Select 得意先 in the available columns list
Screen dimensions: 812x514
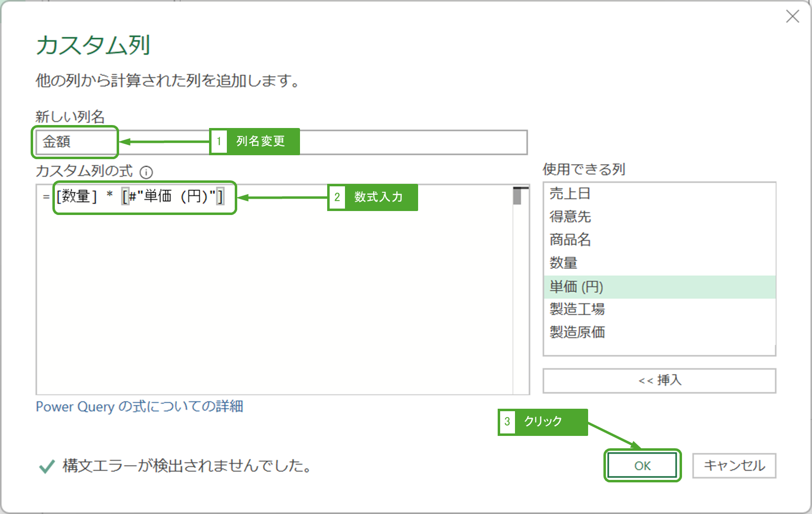click(x=570, y=216)
